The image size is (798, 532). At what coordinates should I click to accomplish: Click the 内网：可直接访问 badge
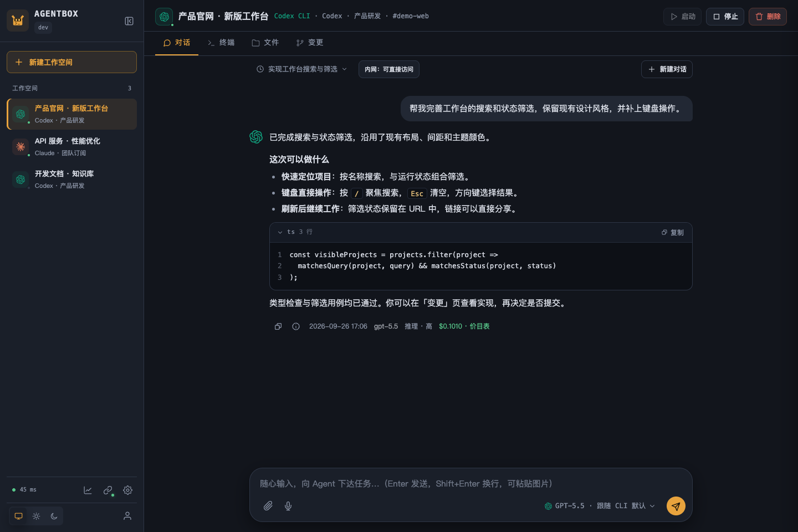click(389, 69)
